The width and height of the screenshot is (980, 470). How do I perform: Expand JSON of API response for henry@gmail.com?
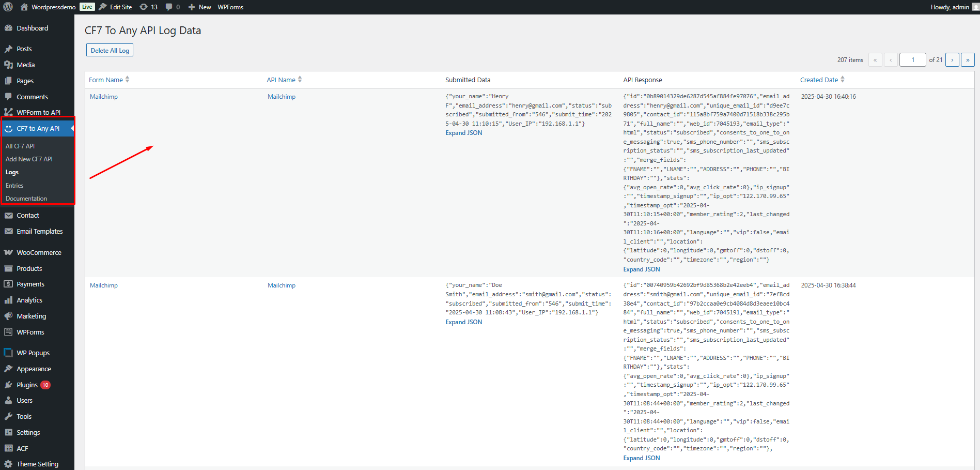point(642,269)
